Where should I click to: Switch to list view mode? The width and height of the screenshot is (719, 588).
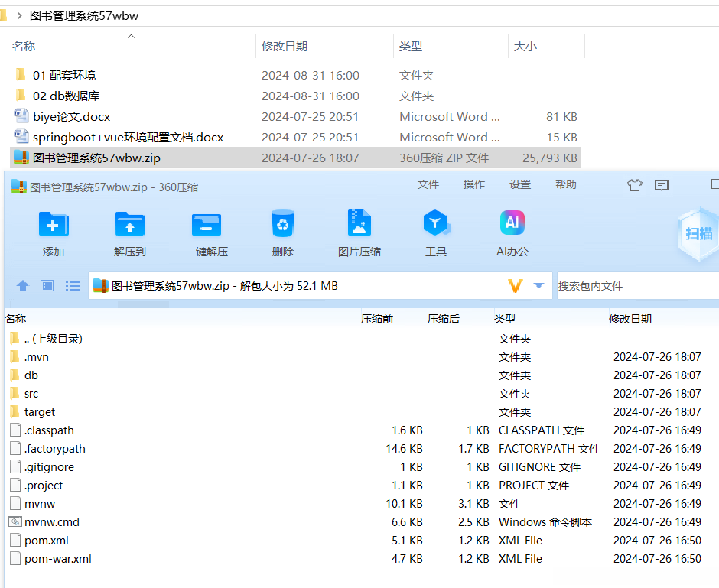click(x=73, y=286)
